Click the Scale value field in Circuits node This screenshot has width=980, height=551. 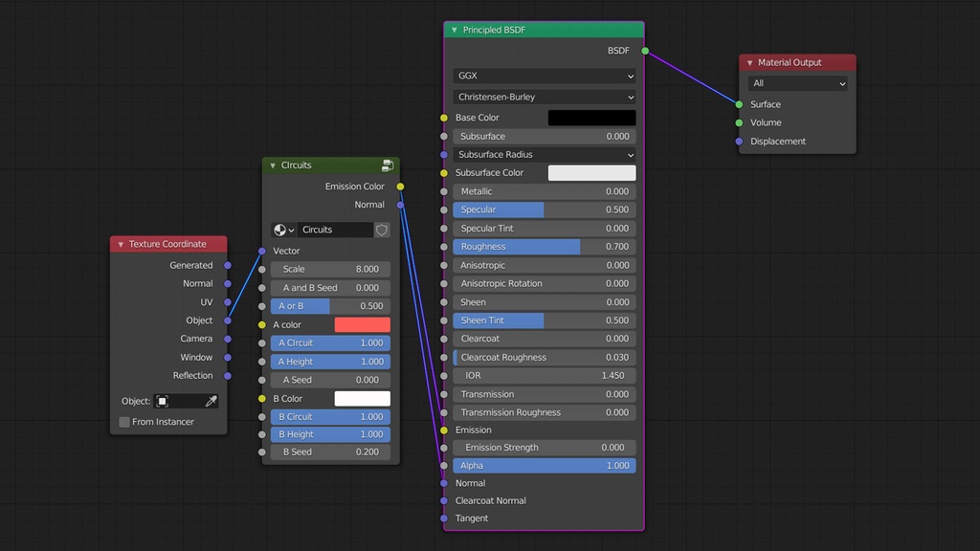coord(330,269)
